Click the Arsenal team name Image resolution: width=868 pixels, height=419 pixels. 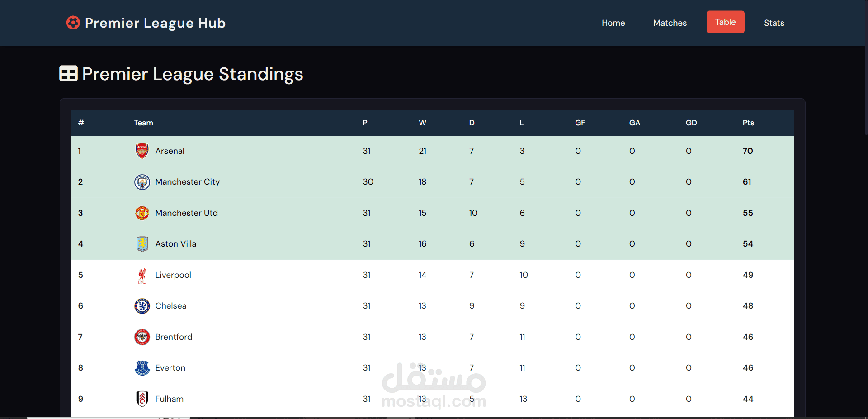(x=170, y=151)
